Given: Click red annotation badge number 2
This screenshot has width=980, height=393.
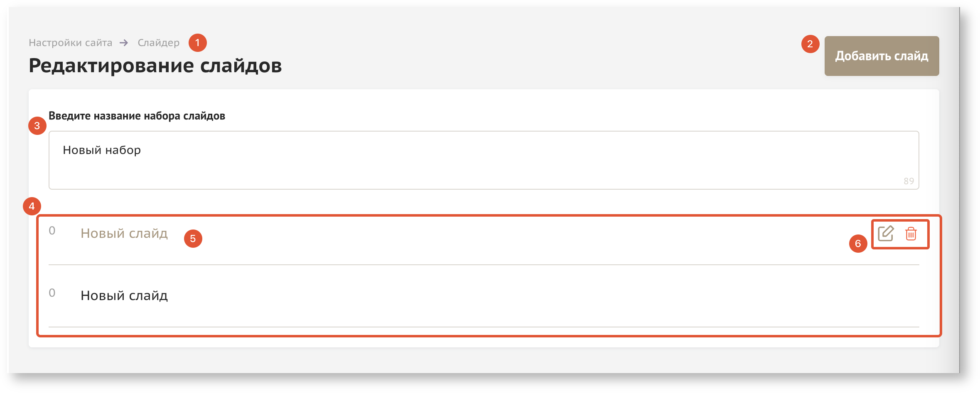Looking at the screenshot, I should point(810,44).
